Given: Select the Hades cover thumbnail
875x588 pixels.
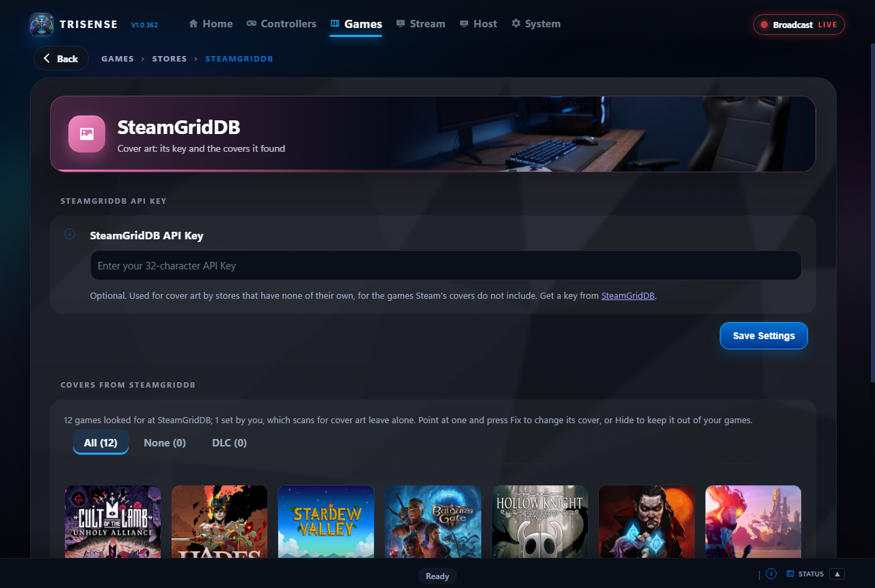Looking at the screenshot, I should [219, 522].
